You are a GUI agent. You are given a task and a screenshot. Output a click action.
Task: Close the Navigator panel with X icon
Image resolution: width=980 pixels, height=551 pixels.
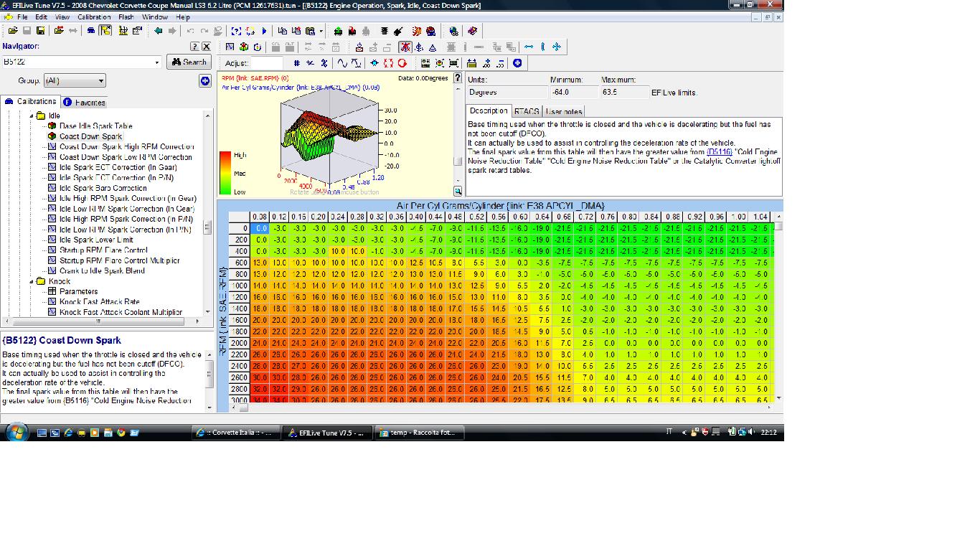point(207,47)
